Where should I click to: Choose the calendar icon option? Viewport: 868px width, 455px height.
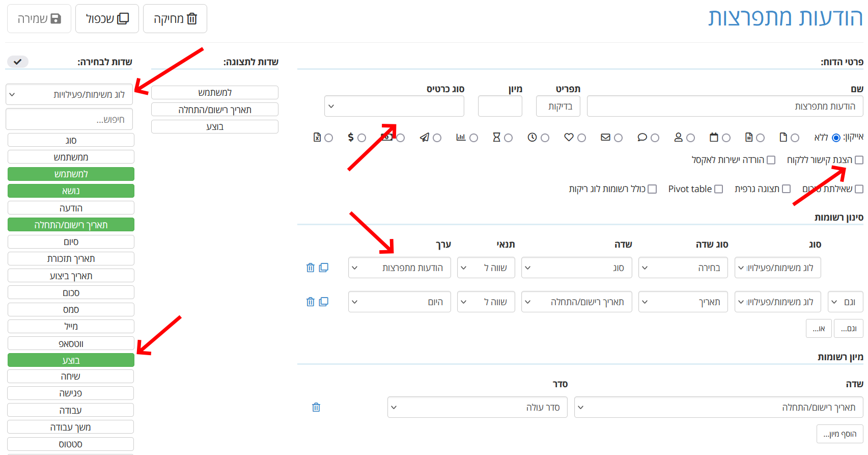[726, 138]
